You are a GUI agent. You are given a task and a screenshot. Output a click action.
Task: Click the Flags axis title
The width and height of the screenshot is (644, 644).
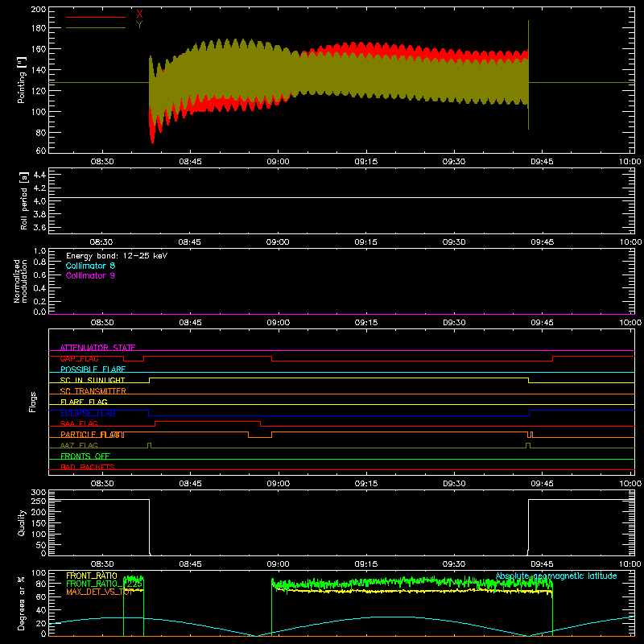(32, 402)
